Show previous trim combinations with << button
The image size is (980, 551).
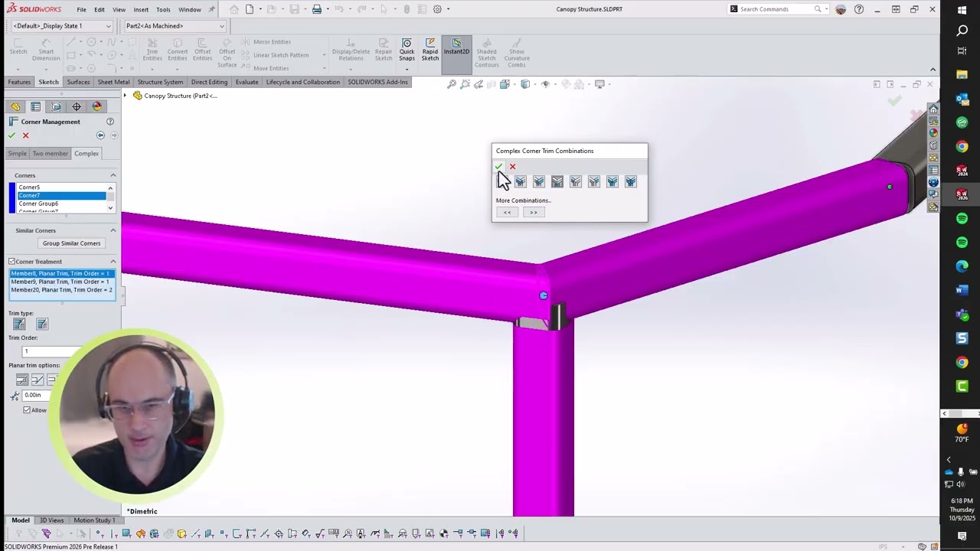507,212
